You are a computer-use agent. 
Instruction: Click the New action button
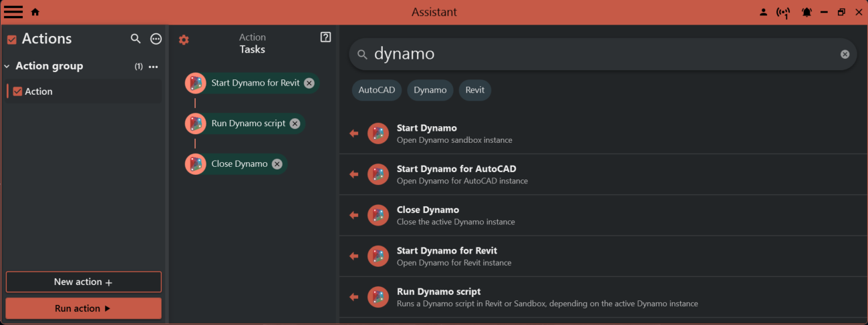click(84, 282)
